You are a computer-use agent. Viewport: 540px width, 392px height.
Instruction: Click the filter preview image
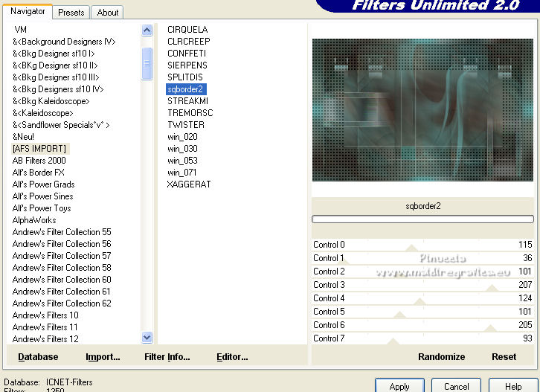tap(422, 110)
